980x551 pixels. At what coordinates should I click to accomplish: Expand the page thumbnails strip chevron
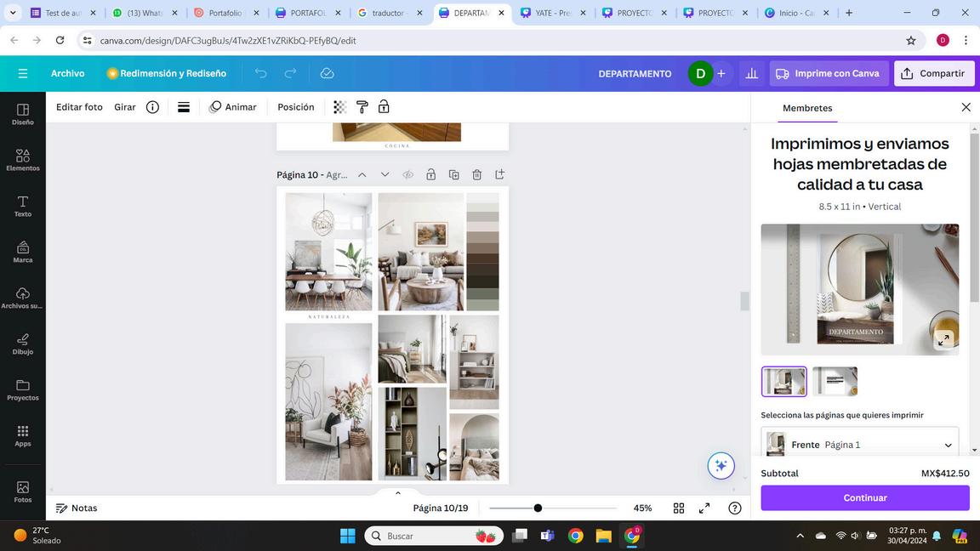[397, 492]
